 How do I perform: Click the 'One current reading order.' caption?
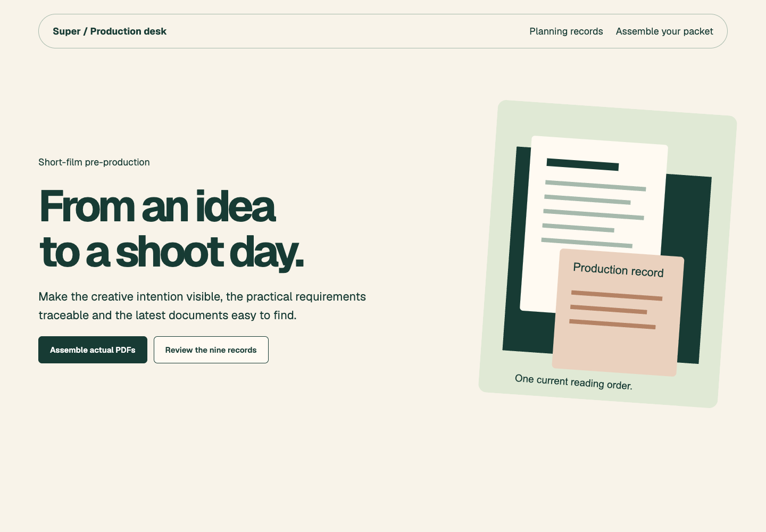point(573,382)
